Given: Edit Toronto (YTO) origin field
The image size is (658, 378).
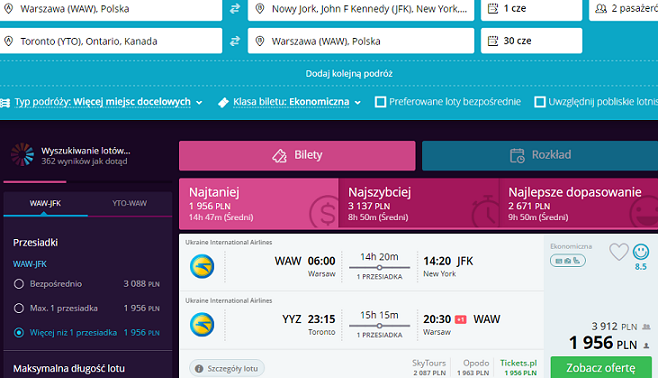Looking at the screenshot, I should tap(111, 41).
